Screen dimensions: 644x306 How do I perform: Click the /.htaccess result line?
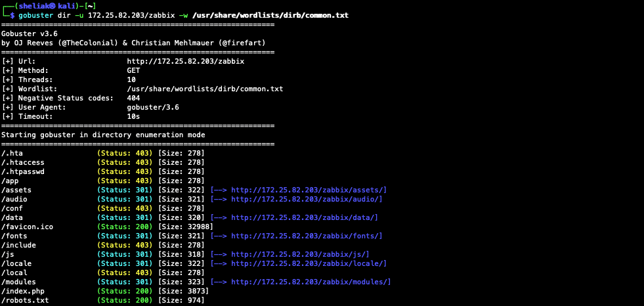pyautogui.click(x=23, y=162)
